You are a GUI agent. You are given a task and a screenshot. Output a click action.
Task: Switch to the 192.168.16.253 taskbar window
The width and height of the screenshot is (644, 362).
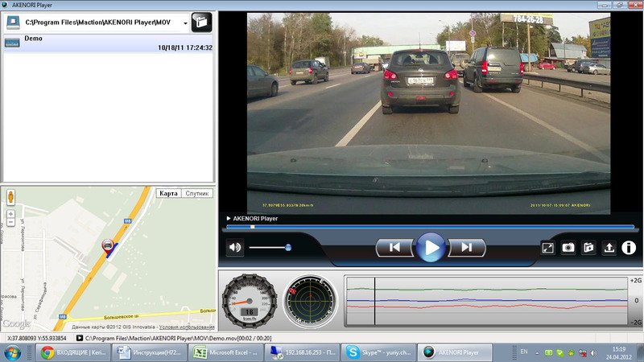click(302, 352)
